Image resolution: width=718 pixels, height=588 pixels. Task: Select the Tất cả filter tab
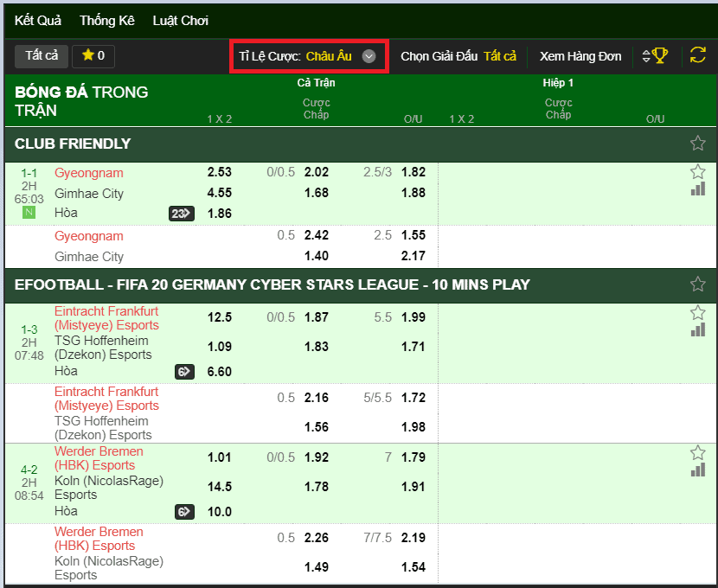pyautogui.click(x=42, y=56)
